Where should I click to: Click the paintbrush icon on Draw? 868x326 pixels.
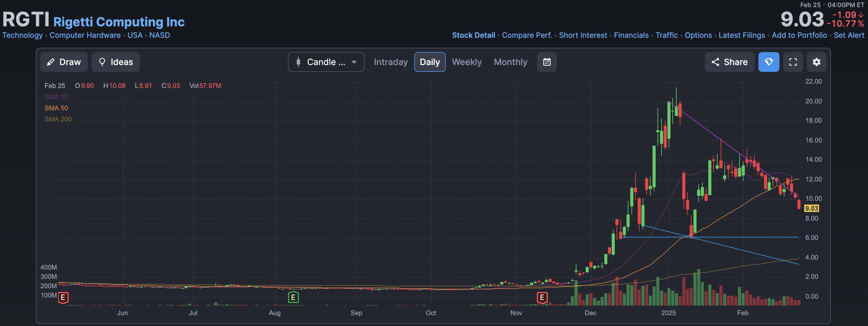pos(50,62)
